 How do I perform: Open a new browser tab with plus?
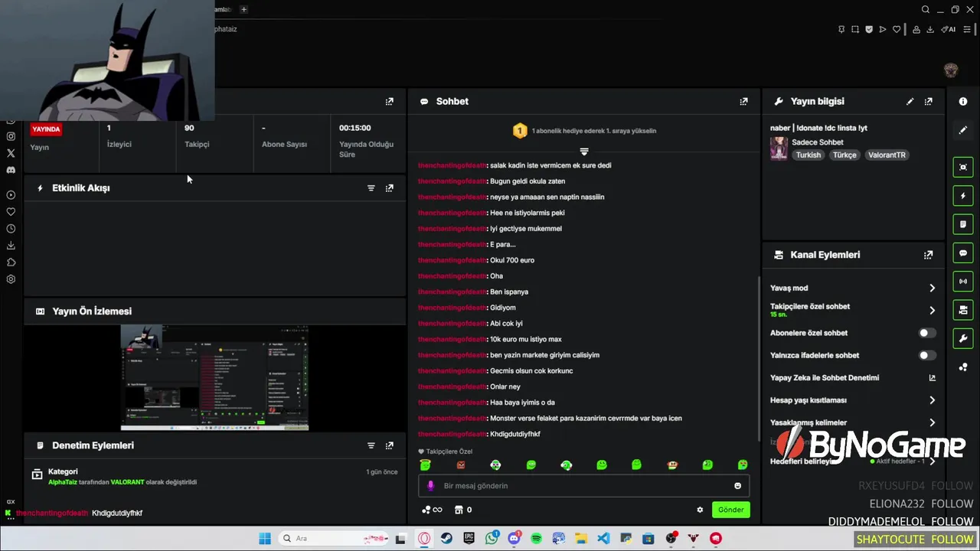coord(243,9)
